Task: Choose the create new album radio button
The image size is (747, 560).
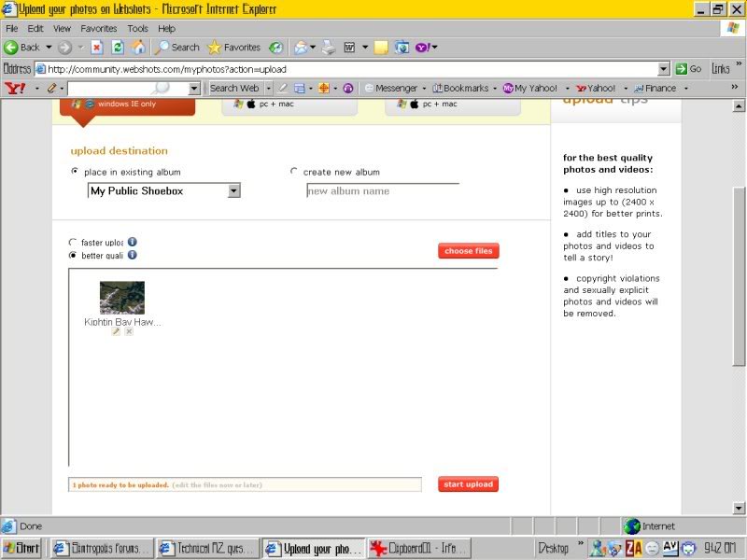Action: tap(294, 172)
